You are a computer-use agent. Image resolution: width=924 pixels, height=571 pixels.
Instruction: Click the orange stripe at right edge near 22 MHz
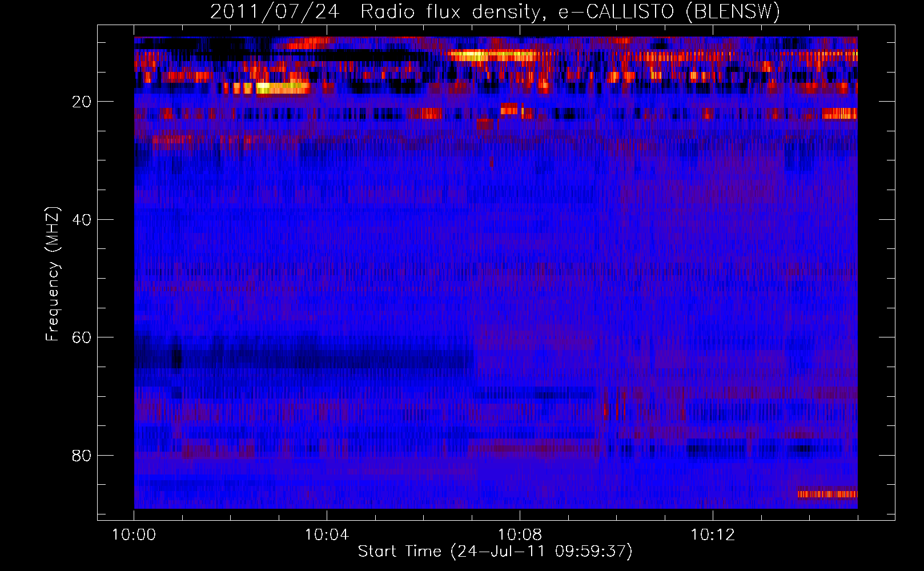point(839,114)
